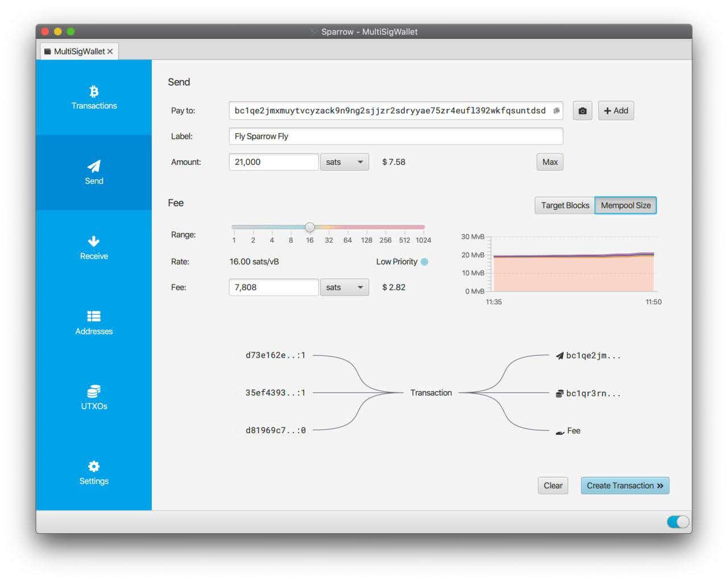
Task: Select the Mempool Size chart toggle
Action: (625, 205)
